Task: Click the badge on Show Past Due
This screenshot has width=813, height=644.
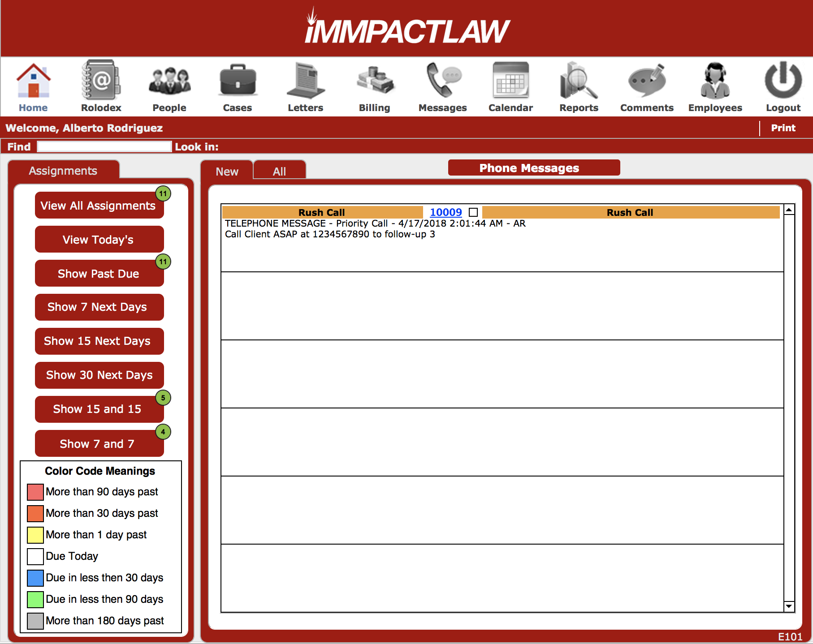Action: 163,262
